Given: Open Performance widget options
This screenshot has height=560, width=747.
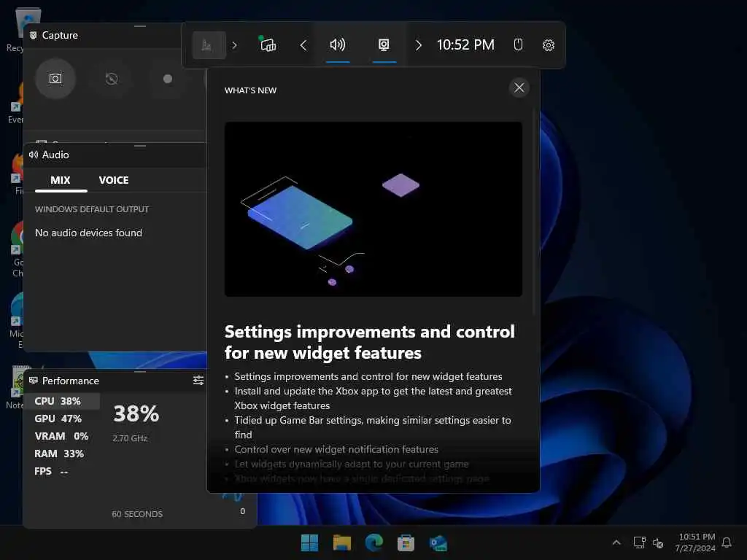Looking at the screenshot, I should tap(198, 380).
